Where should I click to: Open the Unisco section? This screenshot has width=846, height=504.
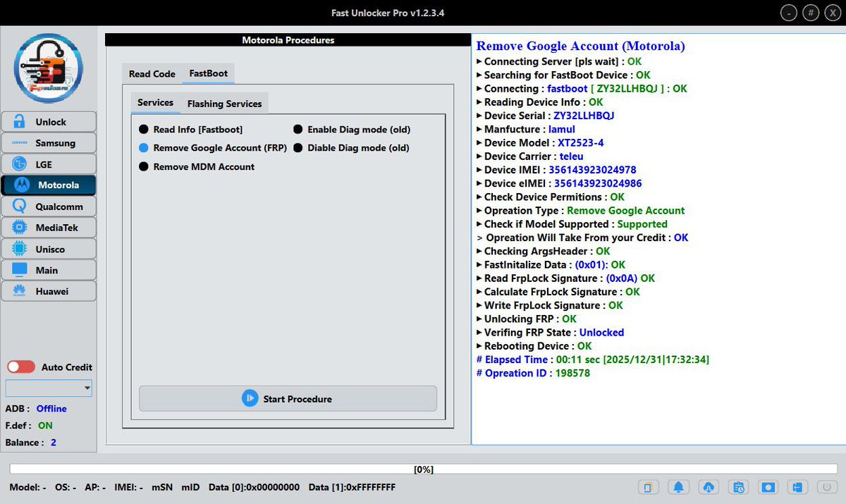[49, 249]
